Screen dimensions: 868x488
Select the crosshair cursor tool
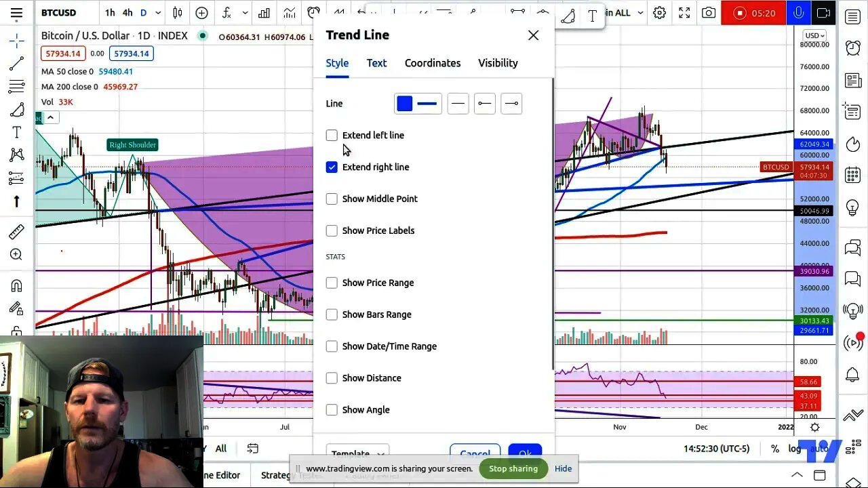point(17,41)
